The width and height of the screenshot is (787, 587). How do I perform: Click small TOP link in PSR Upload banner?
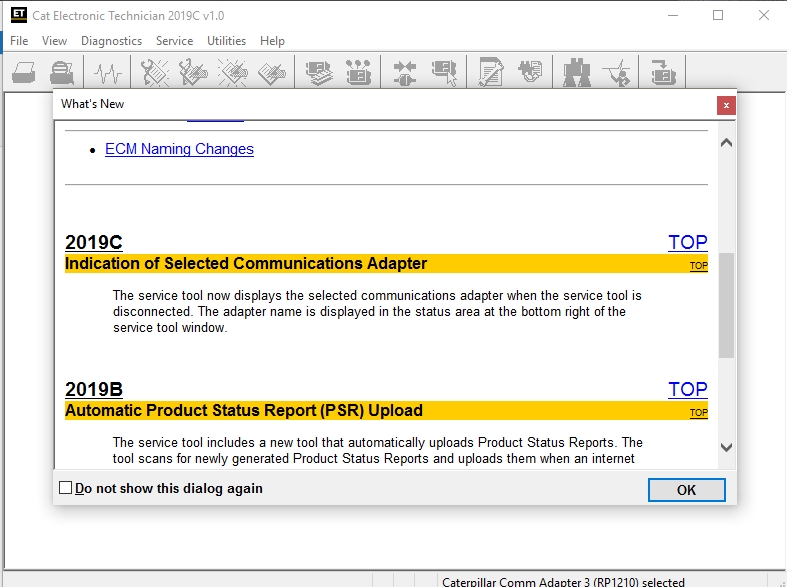click(x=699, y=413)
